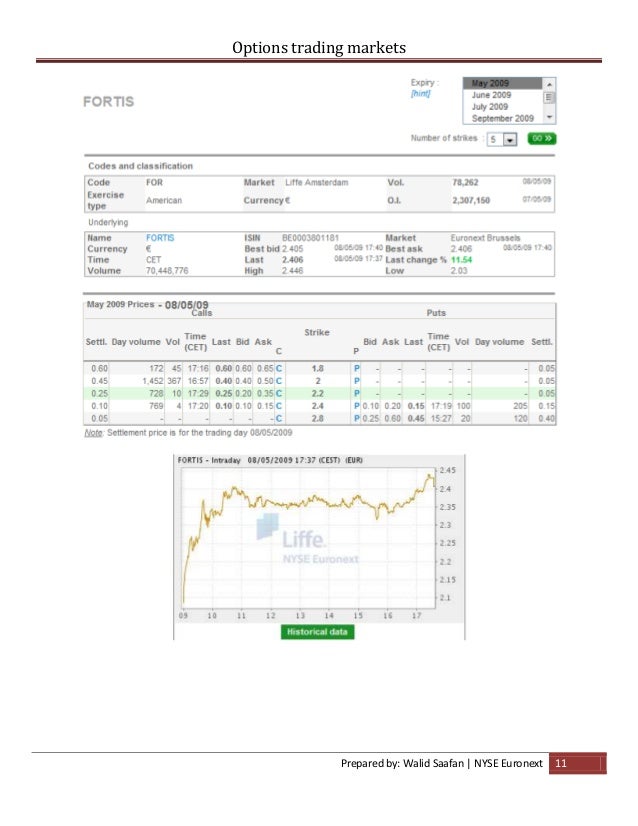Image resolution: width=638 pixels, height=826 pixels.
Task: Click the P put link for strike 2
Action: [357, 381]
